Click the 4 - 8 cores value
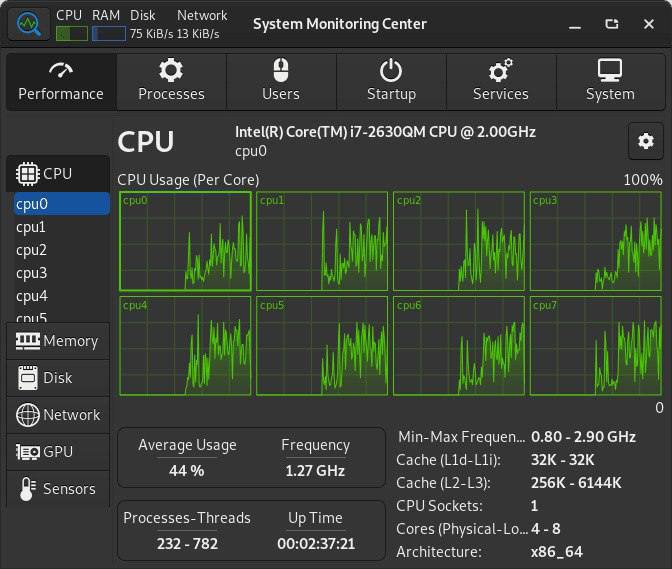The width and height of the screenshot is (672, 569). pos(546,529)
